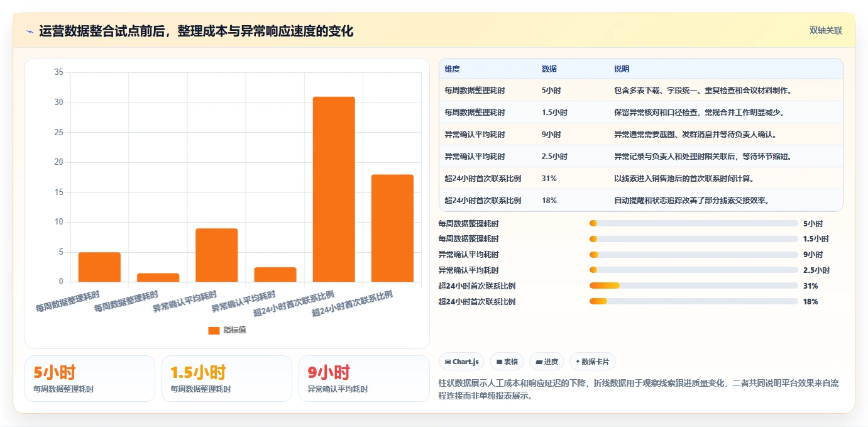Click the shortest bar in the chart
The width and height of the screenshot is (868, 427).
pyautogui.click(x=158, y=277)
